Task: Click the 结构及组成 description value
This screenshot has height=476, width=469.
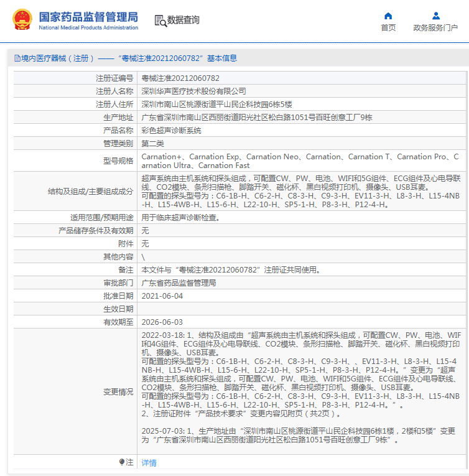Action: click(x=301, y=191)
